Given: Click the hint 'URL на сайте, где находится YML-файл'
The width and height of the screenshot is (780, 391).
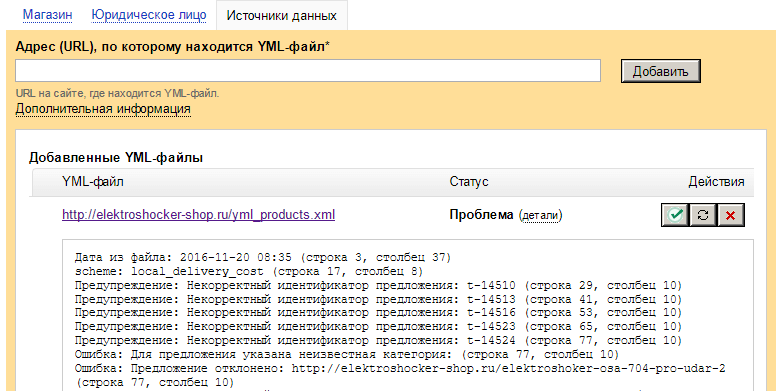Looking at the screenshot, I should (117, 93).
